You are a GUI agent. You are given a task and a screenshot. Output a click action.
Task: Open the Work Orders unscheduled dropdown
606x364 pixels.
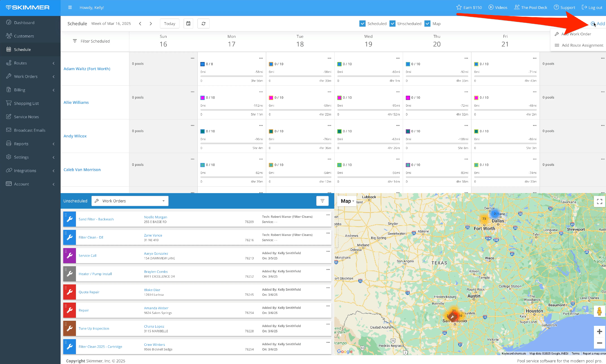[x=130, y=201]
